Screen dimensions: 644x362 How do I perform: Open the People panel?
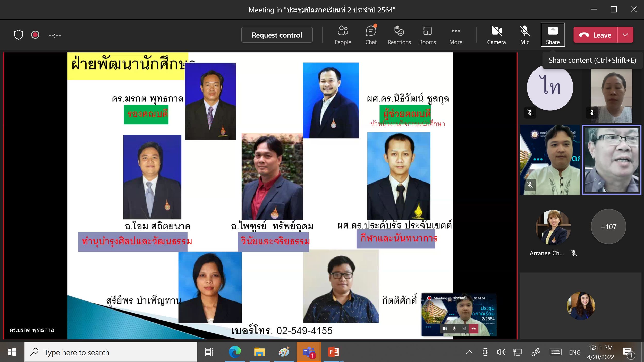(x=343, y=35)
